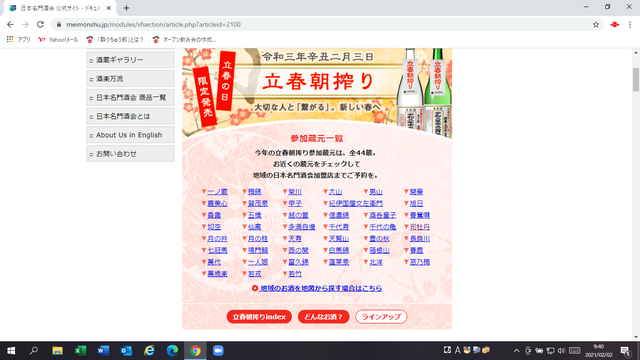Open 日本名門酒会 商品一覧 in sidebar
The height and width of the screenshot is (360, 640).
[x=130, y=98]
